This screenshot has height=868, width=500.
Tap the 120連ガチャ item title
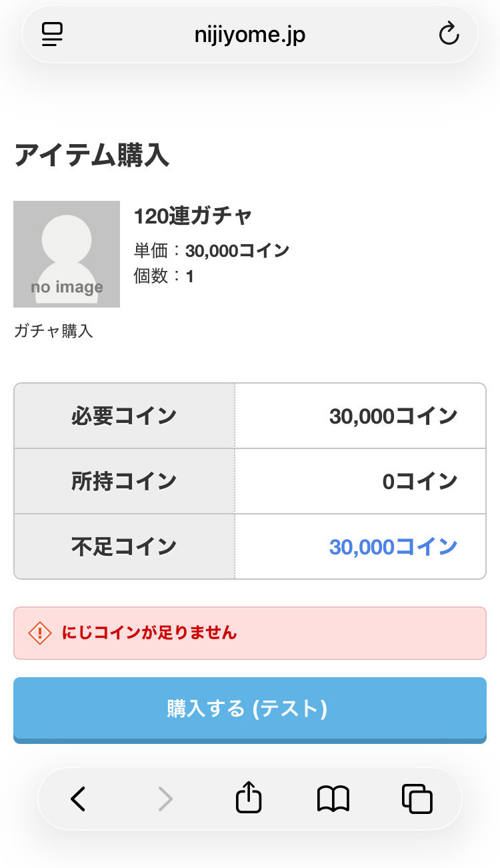[193, 216]
